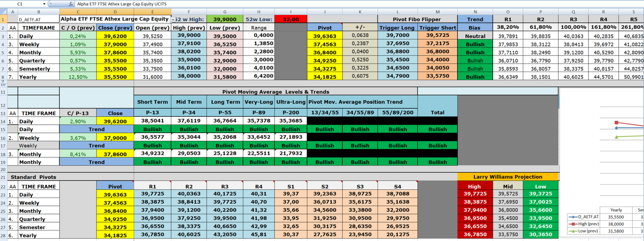The image size is (644, 241).
Task: Select the blue diamond marker on chart line
Action: pos(616,128)
